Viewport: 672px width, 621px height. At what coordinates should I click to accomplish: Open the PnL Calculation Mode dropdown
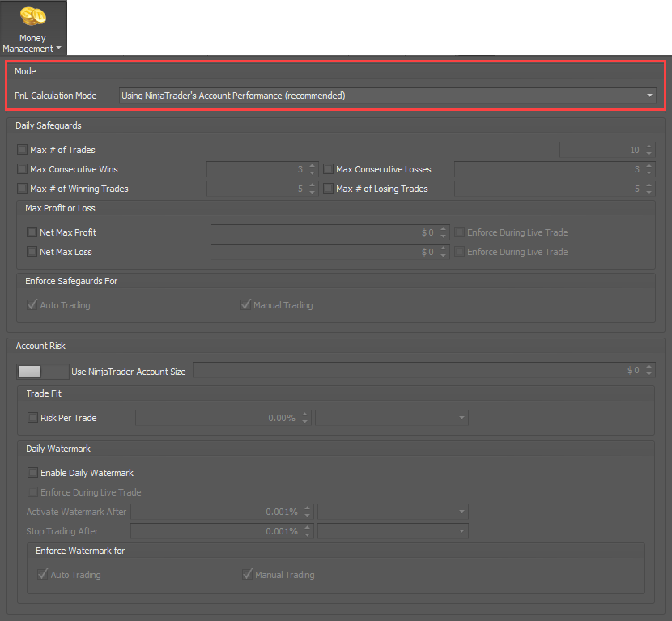coord(388,96)
